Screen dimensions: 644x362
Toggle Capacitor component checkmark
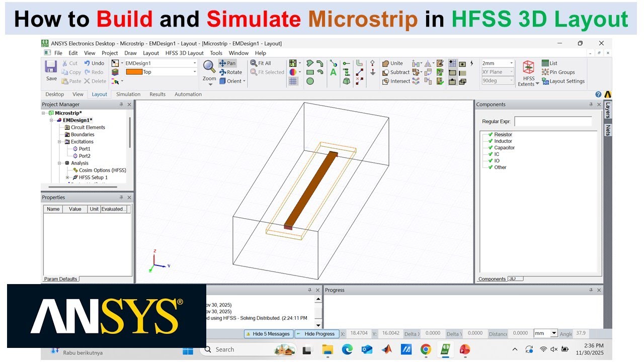pos(490,147)
